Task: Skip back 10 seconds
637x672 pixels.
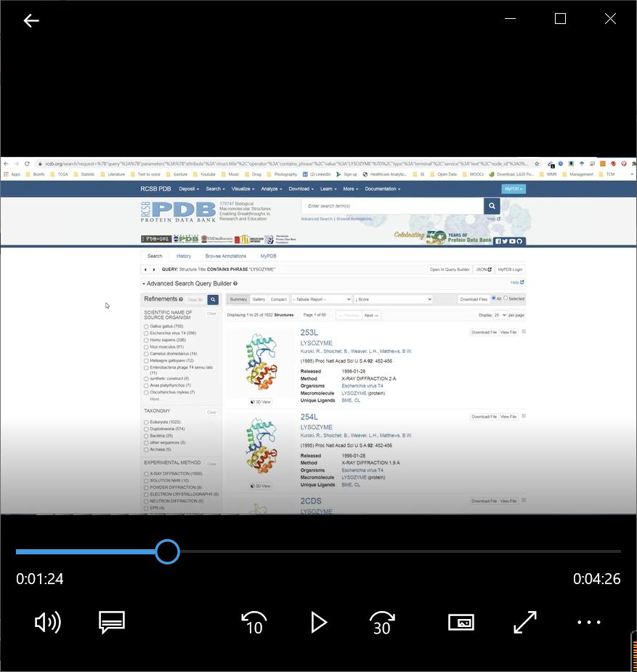Action: click(254, 623)
